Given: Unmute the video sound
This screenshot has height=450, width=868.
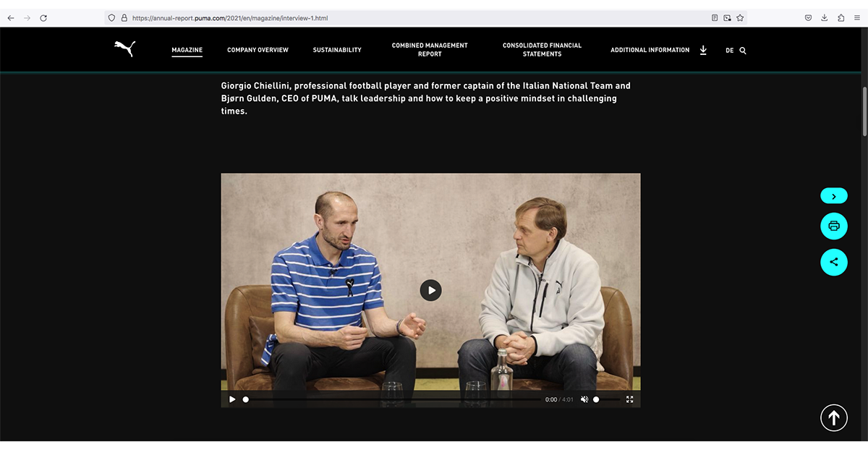Looking at the screenshot, I should point(584,399).
